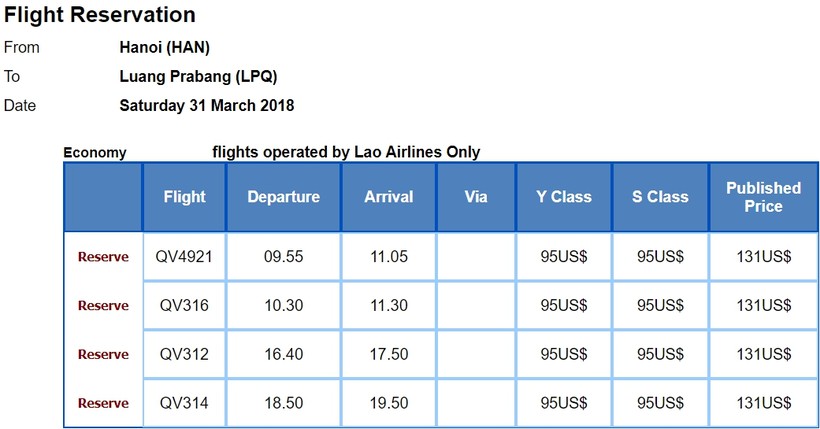Reserve flight QV4921
Viewport: 820px width, 429px height.
[x=103, y=257]
